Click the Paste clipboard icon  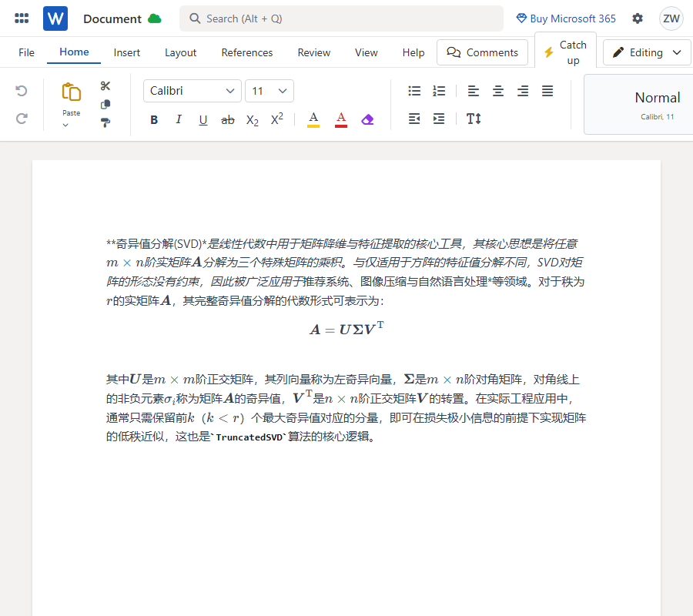(71, 92)
